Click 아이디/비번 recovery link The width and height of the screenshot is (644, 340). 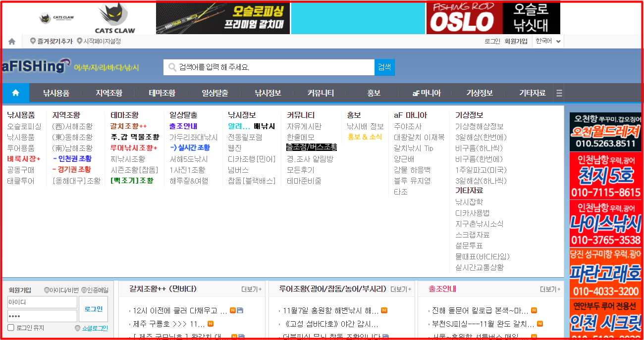(x=61, y=290)
